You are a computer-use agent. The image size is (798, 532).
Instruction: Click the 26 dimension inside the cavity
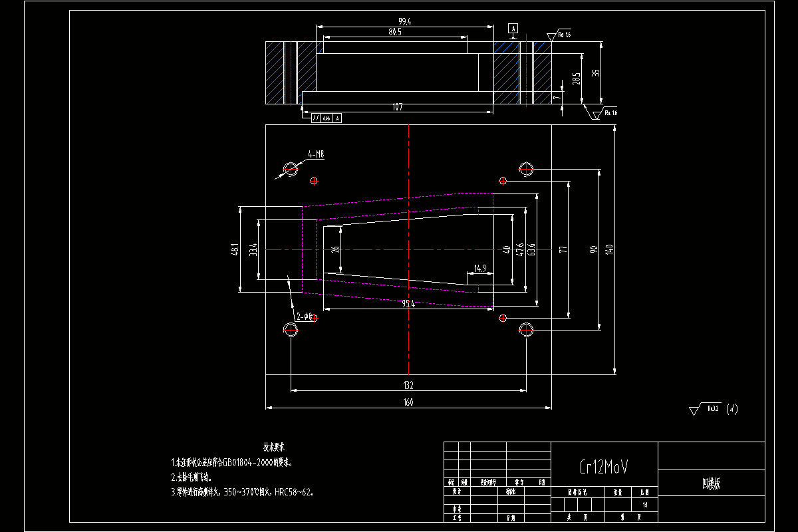click(x=335, y=249)
